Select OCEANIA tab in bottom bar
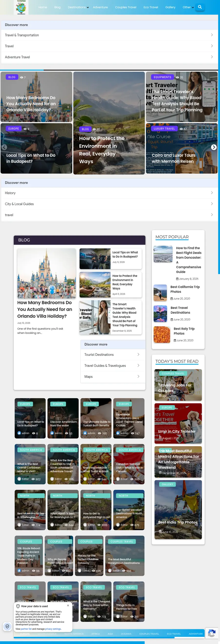The height and width of the screenshot is (644, 220). 126,634
